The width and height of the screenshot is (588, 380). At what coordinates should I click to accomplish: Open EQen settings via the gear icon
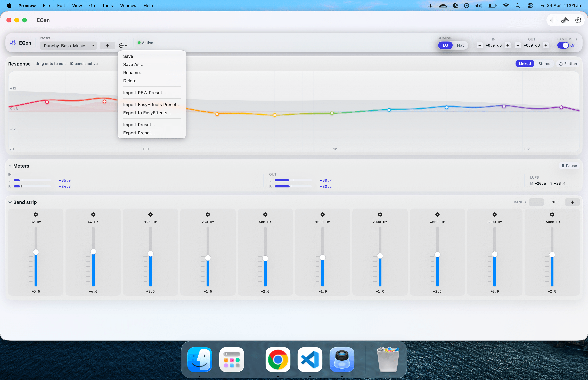tap(578, 20)
